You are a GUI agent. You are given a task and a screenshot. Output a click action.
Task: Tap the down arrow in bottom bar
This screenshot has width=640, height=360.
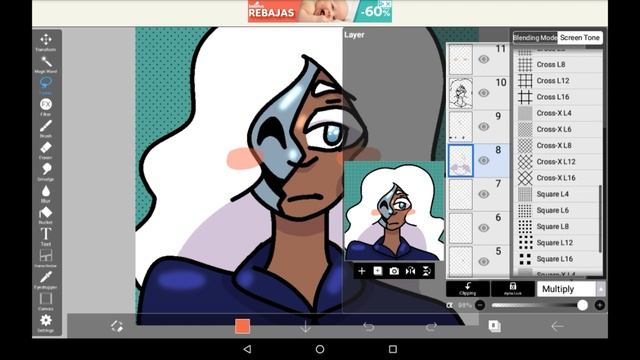(305, 327)
